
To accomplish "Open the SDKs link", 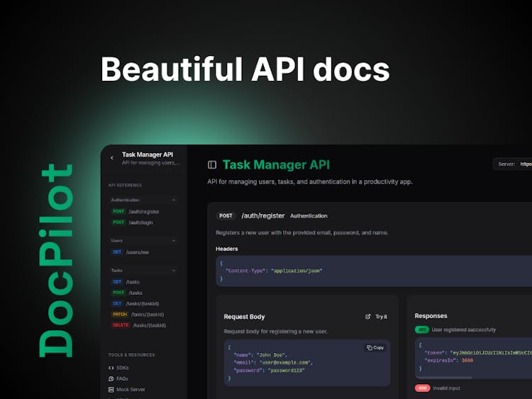I will 123,368.
